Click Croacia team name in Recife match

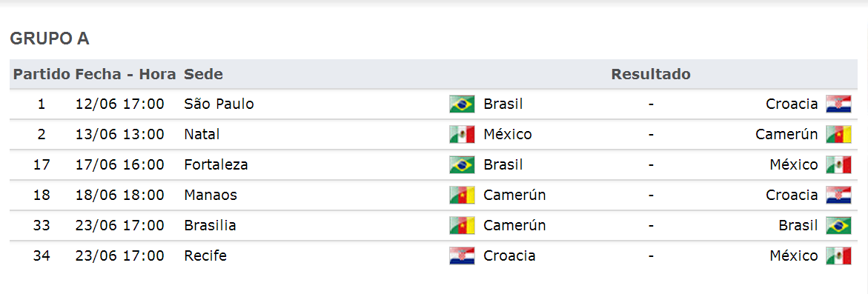[x=509, y=256]
